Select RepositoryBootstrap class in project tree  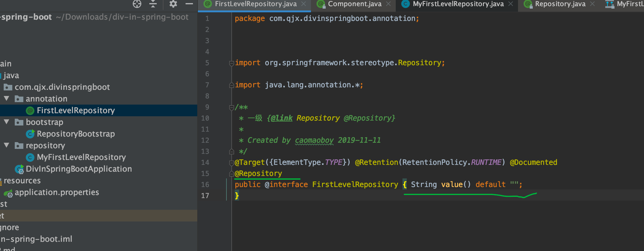[76, 134]
